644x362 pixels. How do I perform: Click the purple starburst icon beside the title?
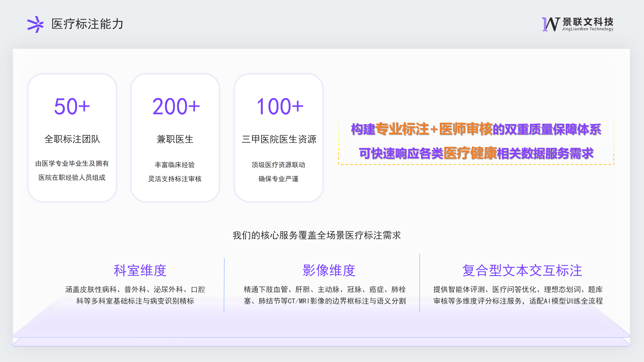pos(35,24)
